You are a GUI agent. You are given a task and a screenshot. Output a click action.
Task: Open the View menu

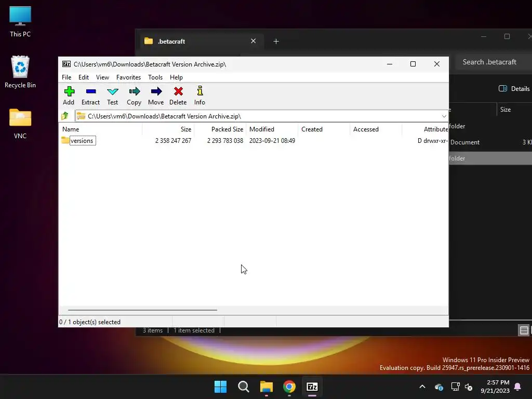click(x=102, y=77)
